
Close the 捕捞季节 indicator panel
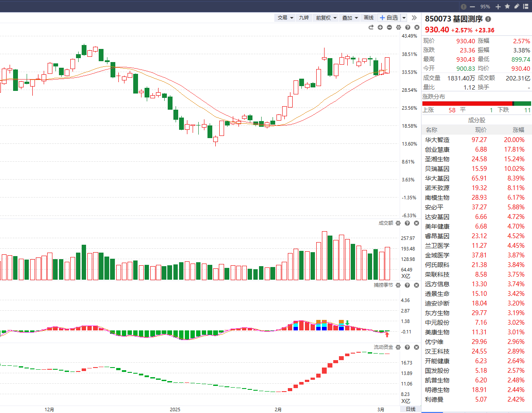(416, 285)
